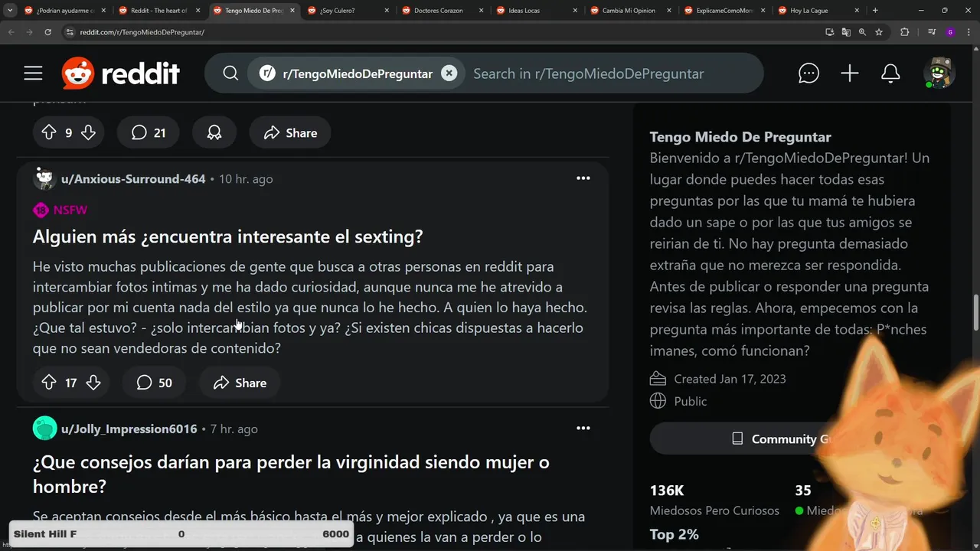Downvote the sexting post with 17 points

(x=93, y=383)
